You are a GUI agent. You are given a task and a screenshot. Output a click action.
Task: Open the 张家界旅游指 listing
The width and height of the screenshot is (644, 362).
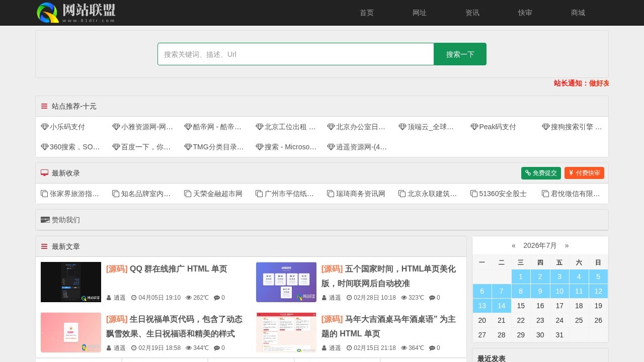(70, 194)
